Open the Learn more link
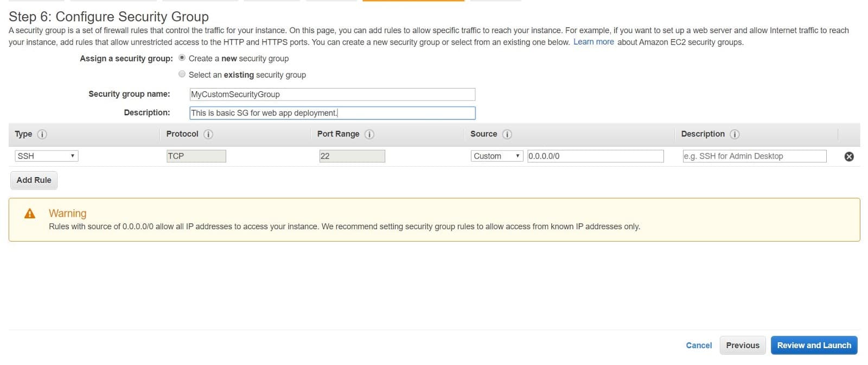 click(x=593, y=42)
